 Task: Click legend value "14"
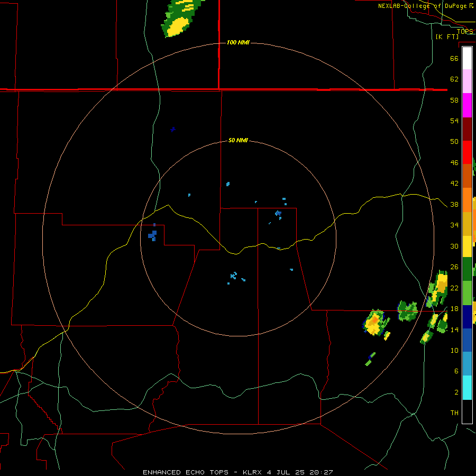pos(454,329)
